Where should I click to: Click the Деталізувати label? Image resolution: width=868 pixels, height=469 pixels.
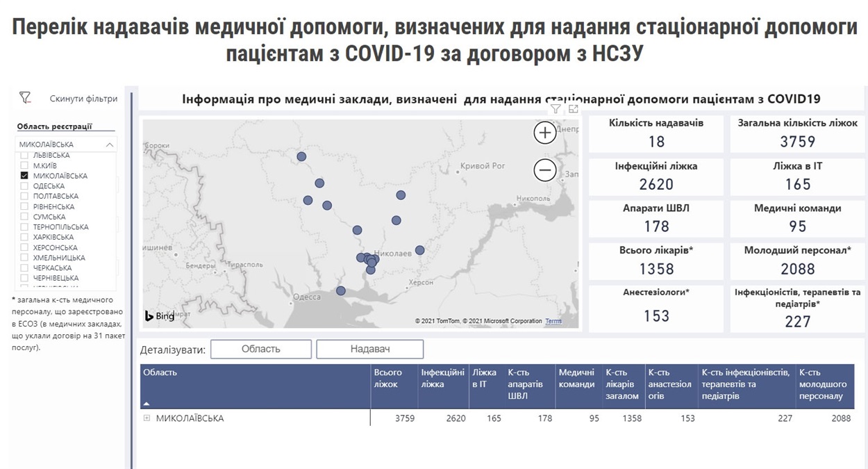point(173,349)
